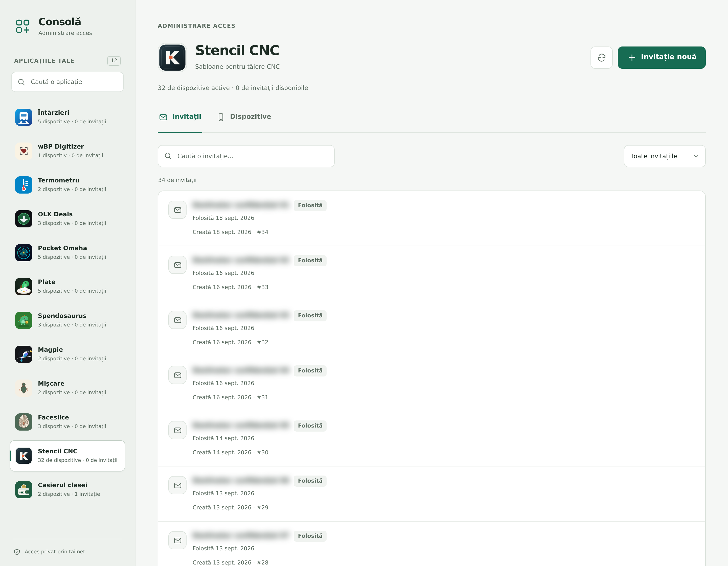
Task: Switch to the Dispozitive tab
Action: click(244, 117)
